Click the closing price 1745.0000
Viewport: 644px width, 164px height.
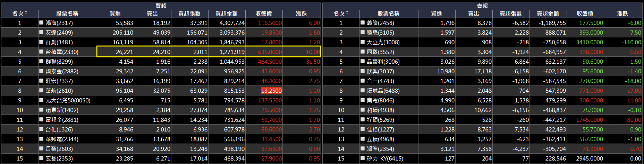[590, 120]
